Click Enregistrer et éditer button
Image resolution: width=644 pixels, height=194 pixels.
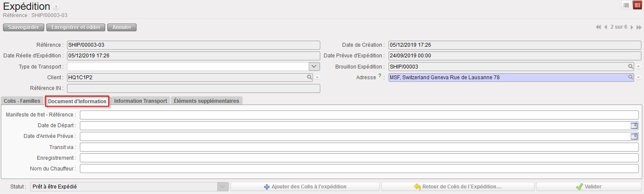[76, 27]
